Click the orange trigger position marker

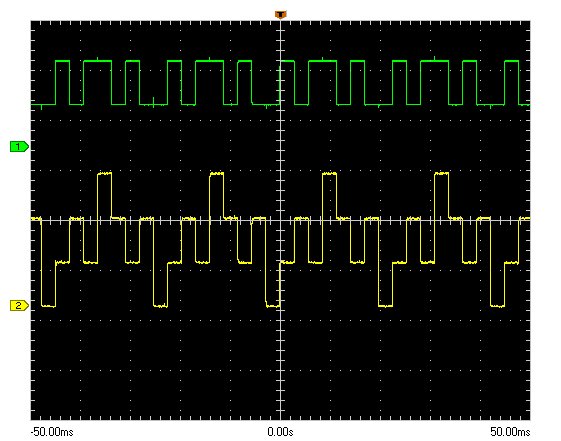coord(280,15)
